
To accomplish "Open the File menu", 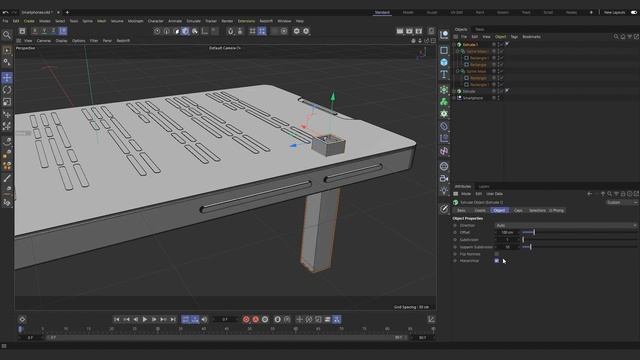I will [x=5, y=21].
